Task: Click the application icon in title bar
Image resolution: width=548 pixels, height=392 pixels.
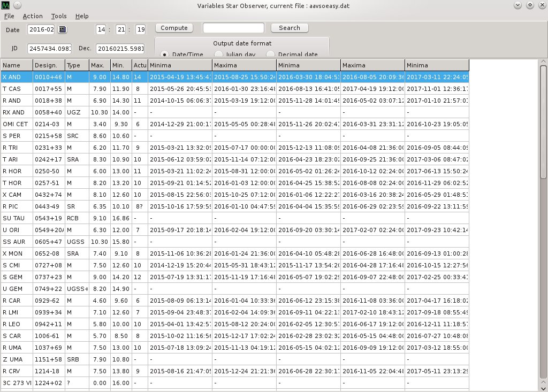Action: [5, 5]
